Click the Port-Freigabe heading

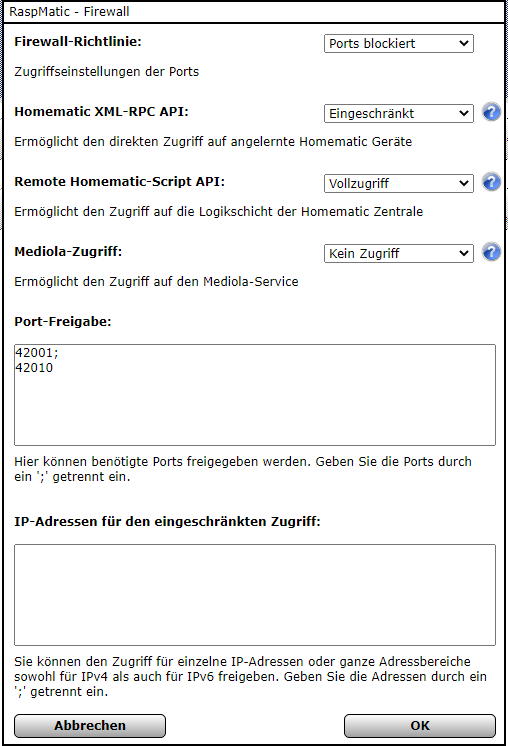point(63,322)
